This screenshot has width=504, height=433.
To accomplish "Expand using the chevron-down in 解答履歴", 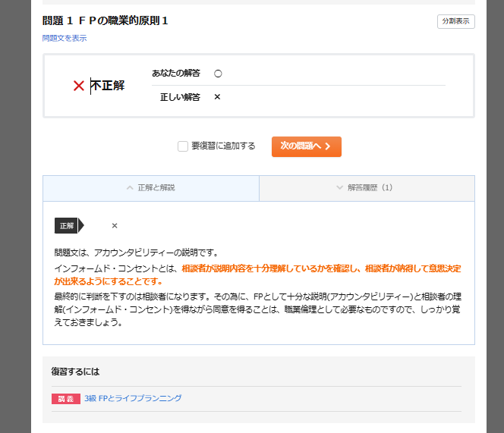I will (x=339, y=187).
